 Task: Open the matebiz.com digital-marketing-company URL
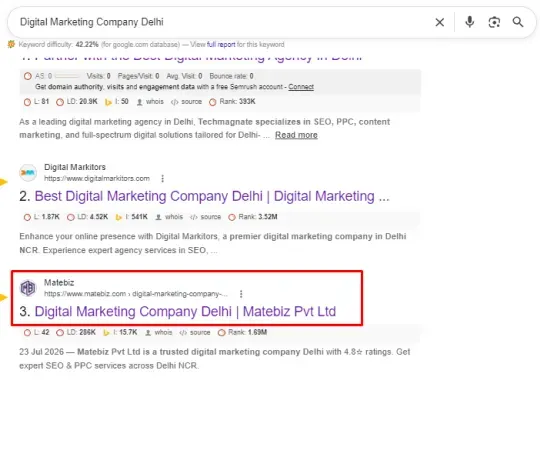coord(136,294)
